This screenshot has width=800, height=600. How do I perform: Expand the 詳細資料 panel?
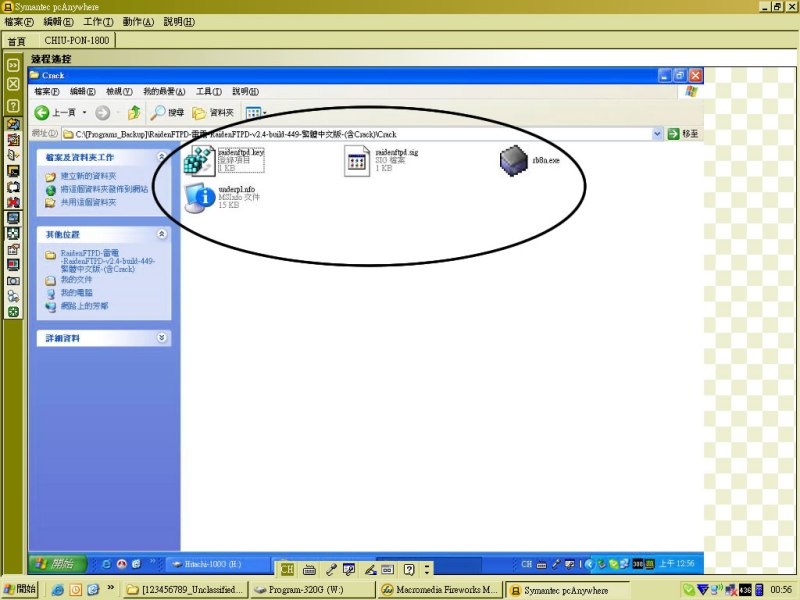tap(162, 337)
